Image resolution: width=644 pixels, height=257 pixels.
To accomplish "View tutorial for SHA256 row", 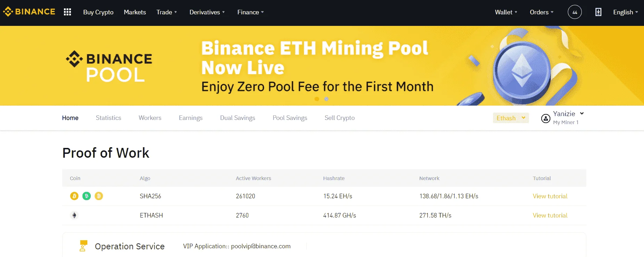I will coord(550,196).
